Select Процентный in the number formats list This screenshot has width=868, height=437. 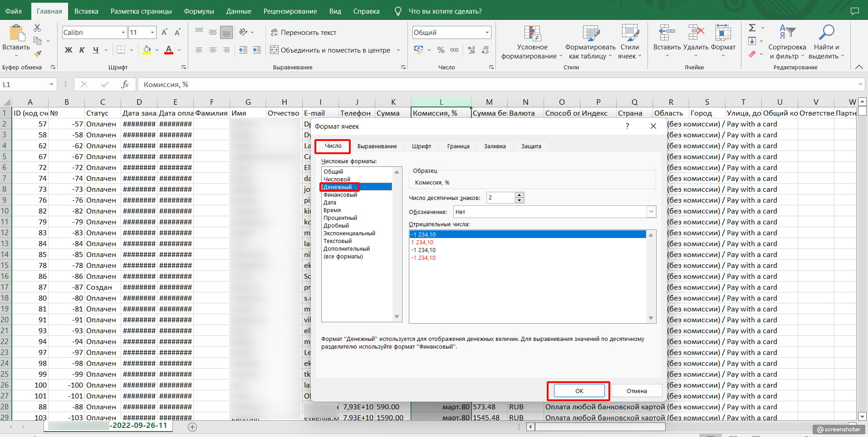click(x=340, y=218)
